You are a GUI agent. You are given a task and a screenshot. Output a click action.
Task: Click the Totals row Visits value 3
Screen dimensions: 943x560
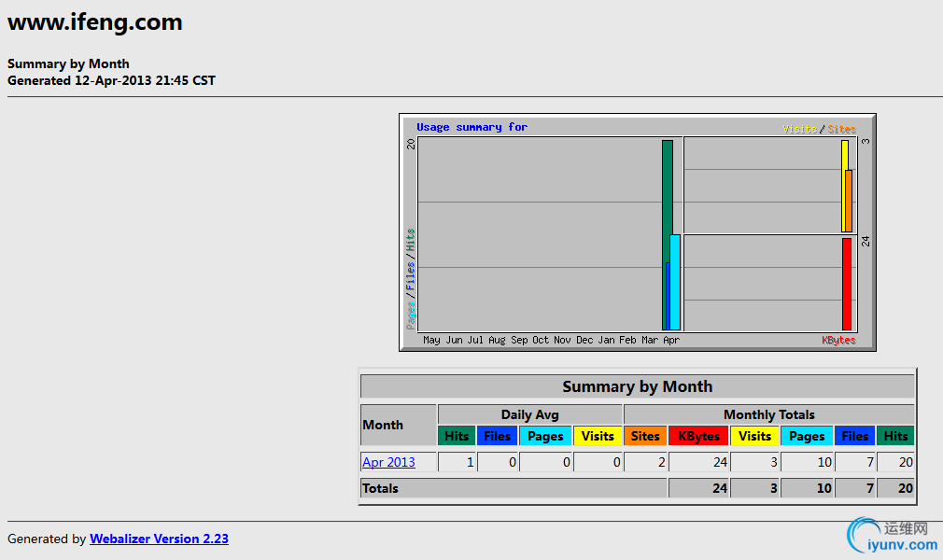tap(773, 488)
